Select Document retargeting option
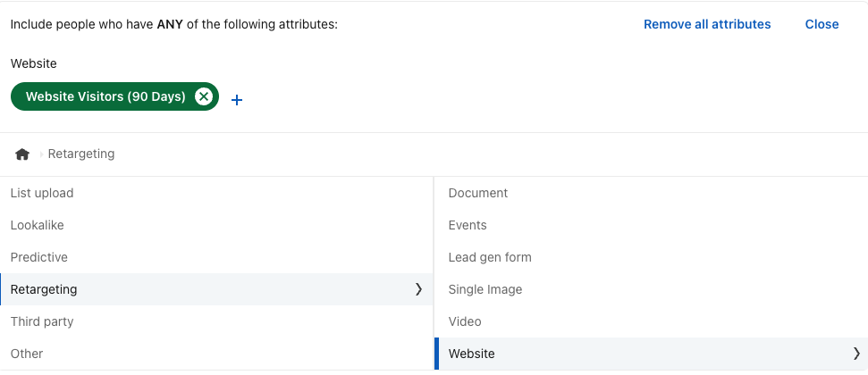Screen dimensions: 868x375 tap(478, 193)
